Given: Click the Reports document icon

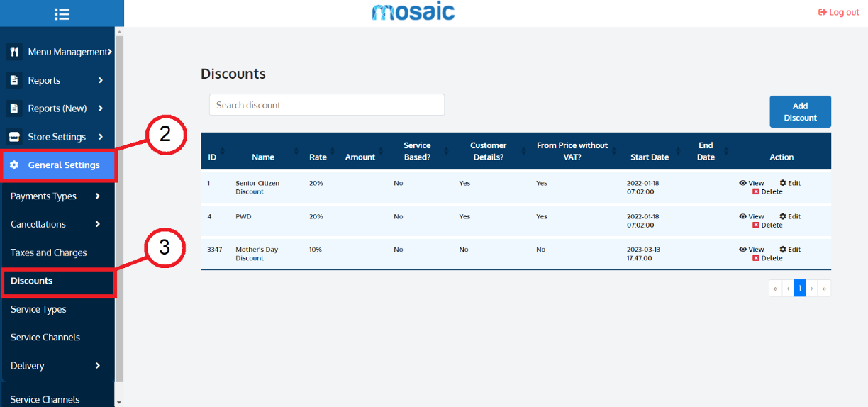Looking at the screenshot, I should 14,80.
